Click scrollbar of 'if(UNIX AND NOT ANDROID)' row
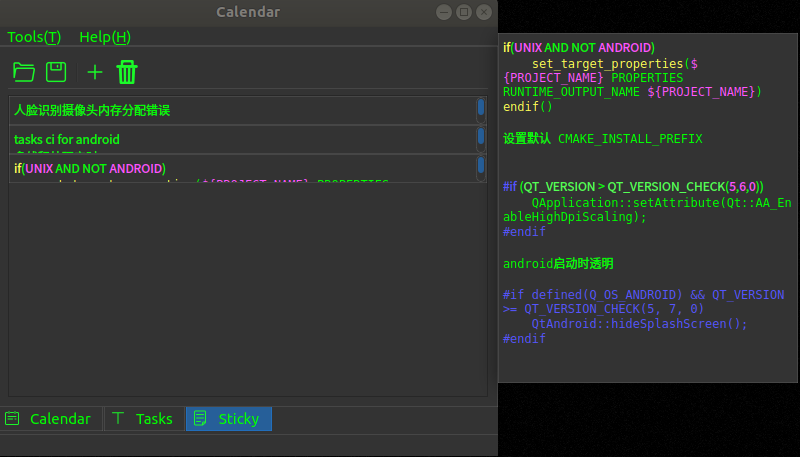 pyautogui.click(x=481, y=169)
